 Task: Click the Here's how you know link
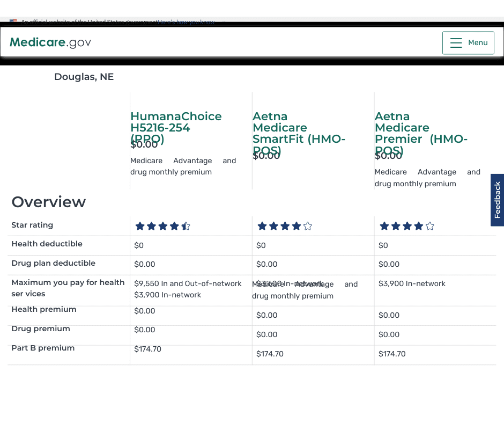[x=186, y=22]
